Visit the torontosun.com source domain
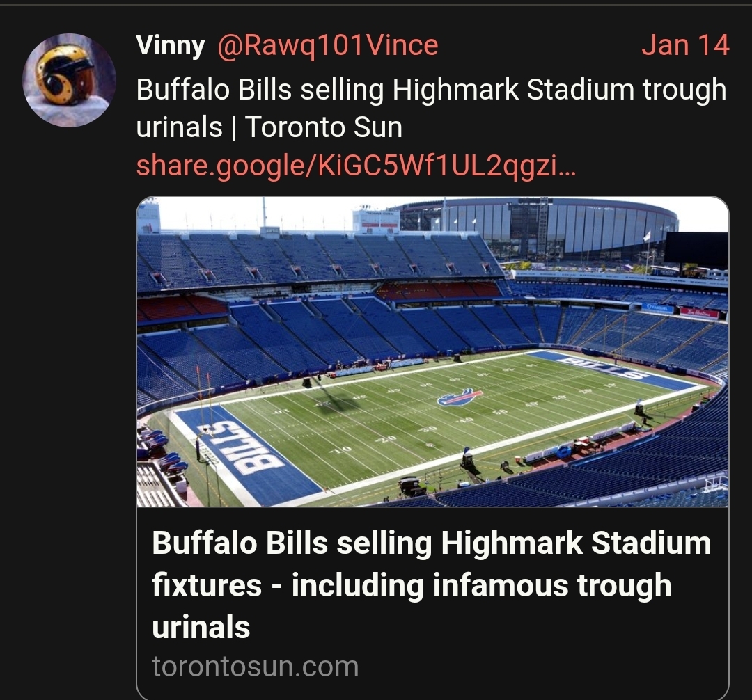This screenshot has height=700, width=752. pyautogui.click(x=255, y=666)
